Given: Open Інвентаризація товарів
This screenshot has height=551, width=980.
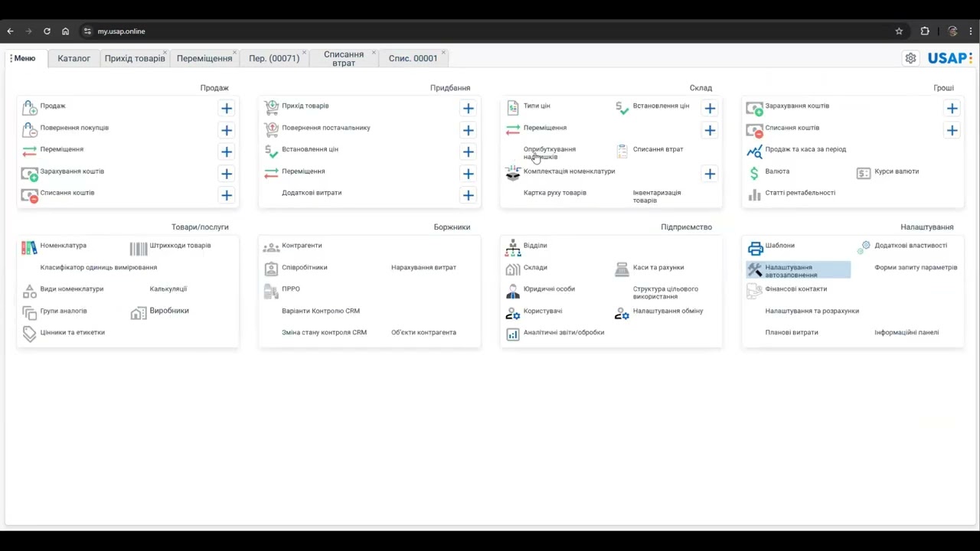Looking at the screenshot, I should 657,197.
